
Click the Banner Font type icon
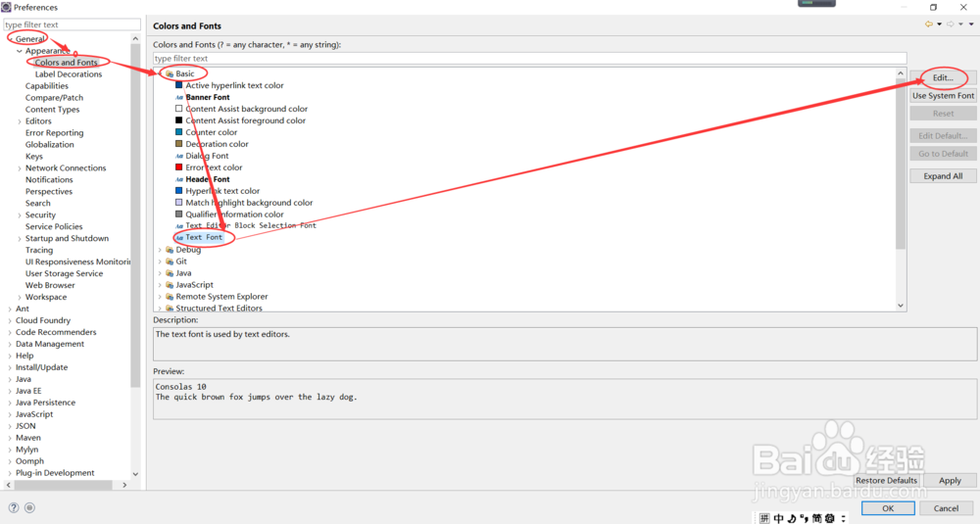[179, 97]
